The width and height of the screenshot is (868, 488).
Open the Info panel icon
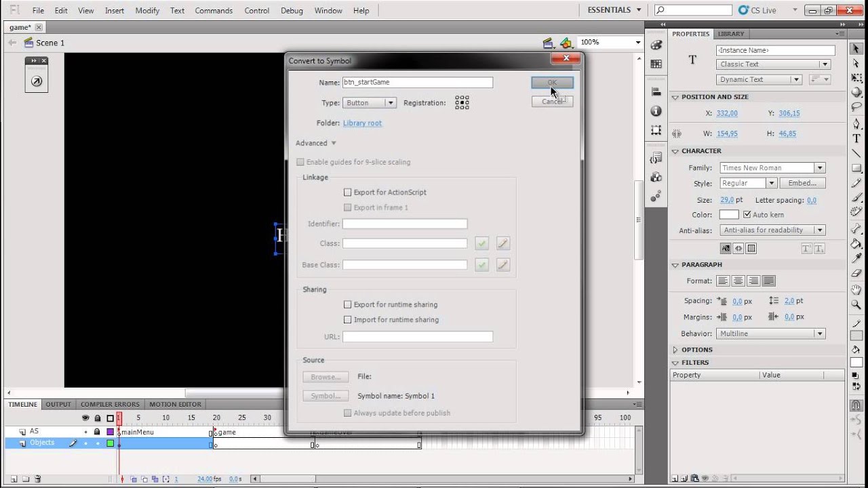[656, 110]
